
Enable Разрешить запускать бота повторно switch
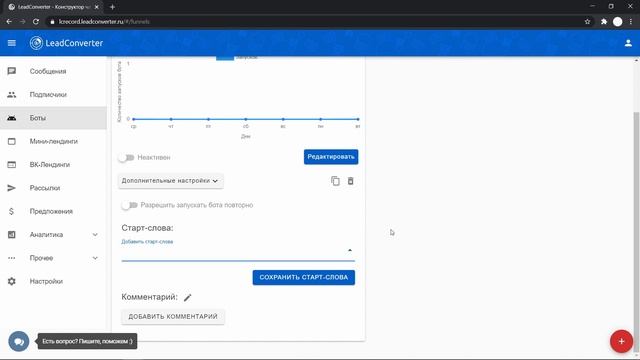129,205
